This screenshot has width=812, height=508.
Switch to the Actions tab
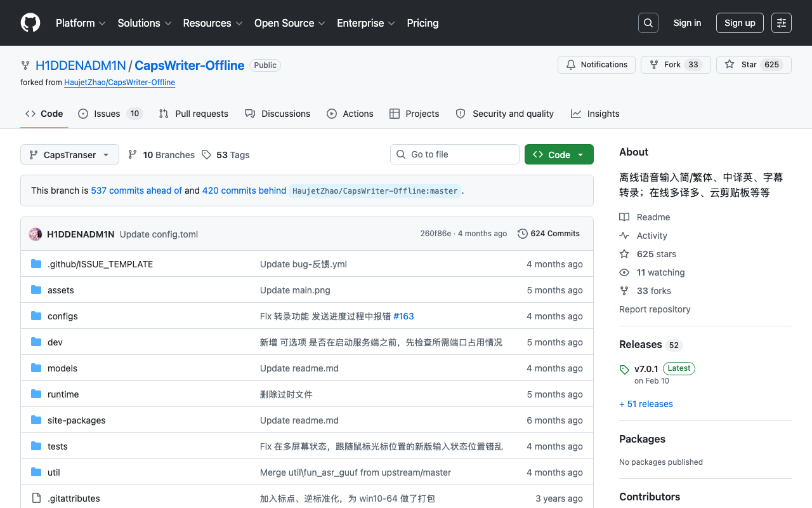pos(350,114)
